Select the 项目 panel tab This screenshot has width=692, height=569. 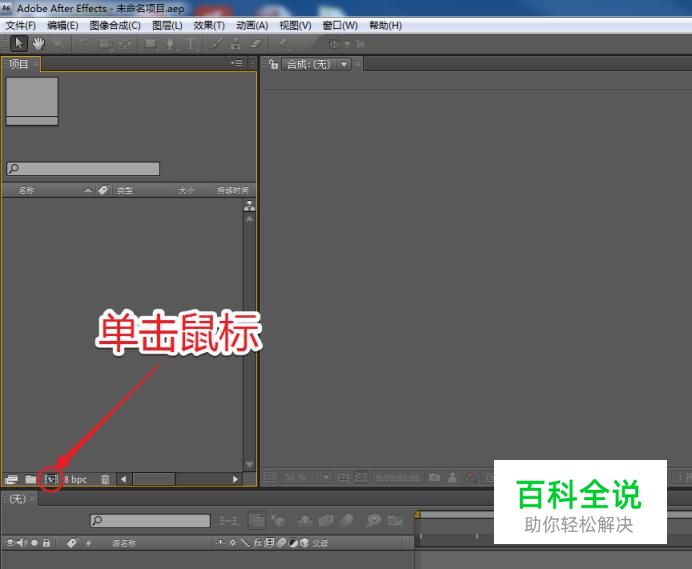point(19,64)
